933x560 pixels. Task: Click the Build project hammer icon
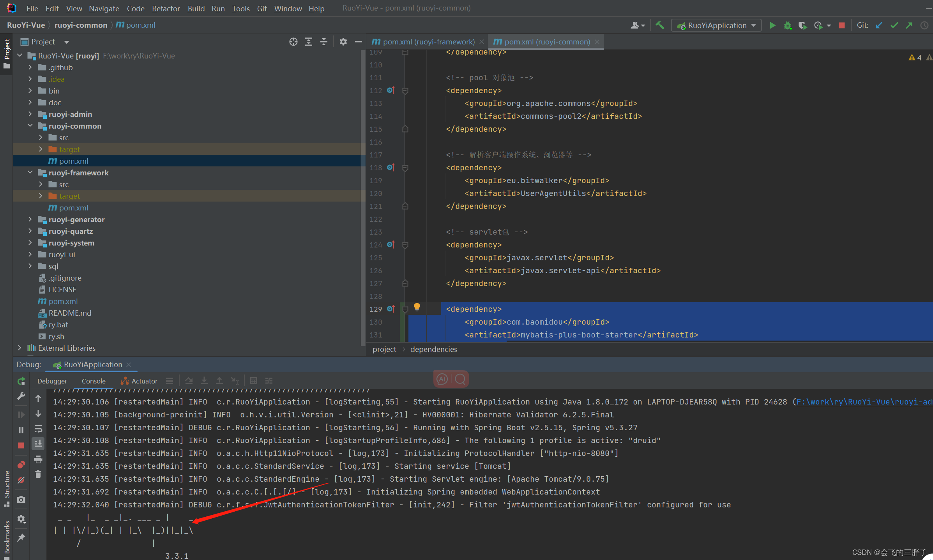tap(660, 25)
